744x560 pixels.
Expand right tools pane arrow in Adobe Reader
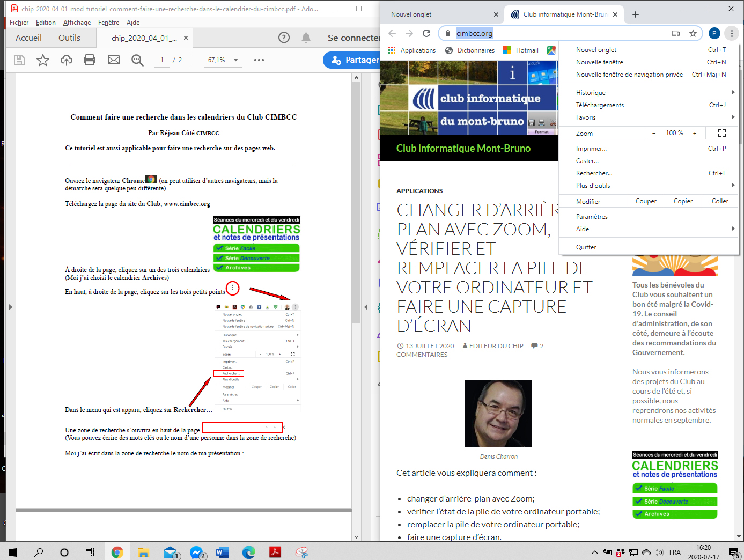[x=366, y=307]
